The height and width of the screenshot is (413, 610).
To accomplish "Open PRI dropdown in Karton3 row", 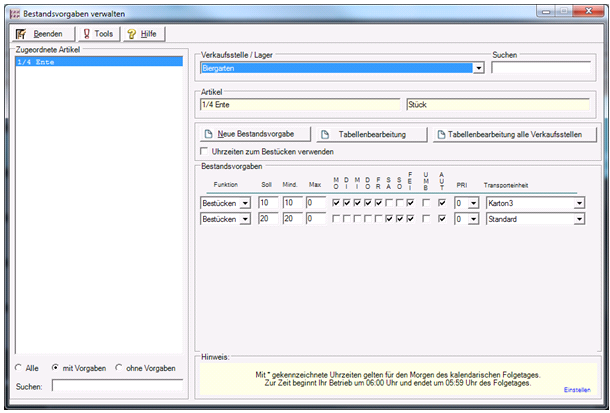I will pyautogui.click(x=473, y=203).
